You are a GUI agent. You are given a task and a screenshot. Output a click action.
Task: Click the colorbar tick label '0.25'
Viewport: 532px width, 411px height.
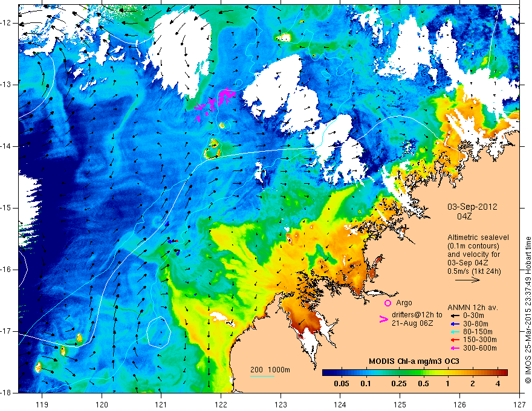tap(398, 384)
